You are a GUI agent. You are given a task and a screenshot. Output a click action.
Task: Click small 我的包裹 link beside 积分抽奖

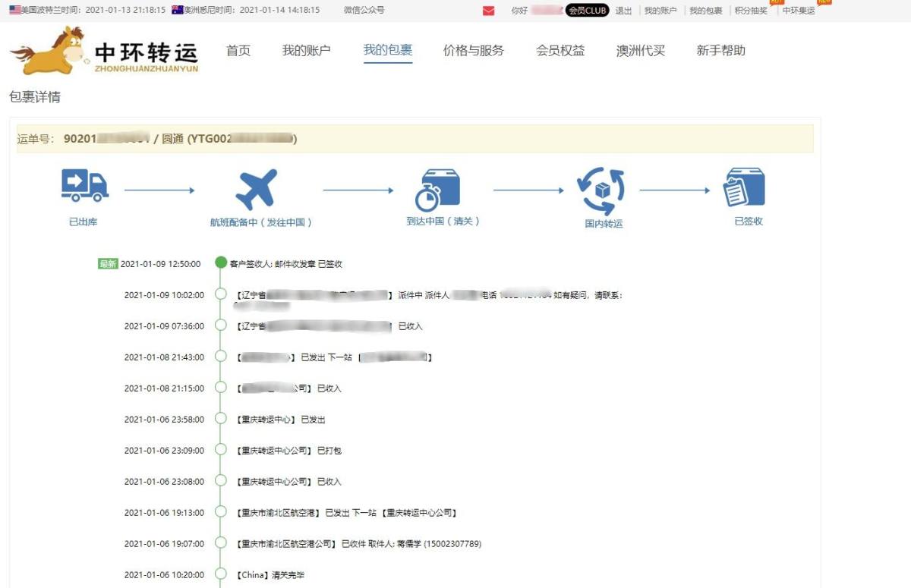(705, 11)
